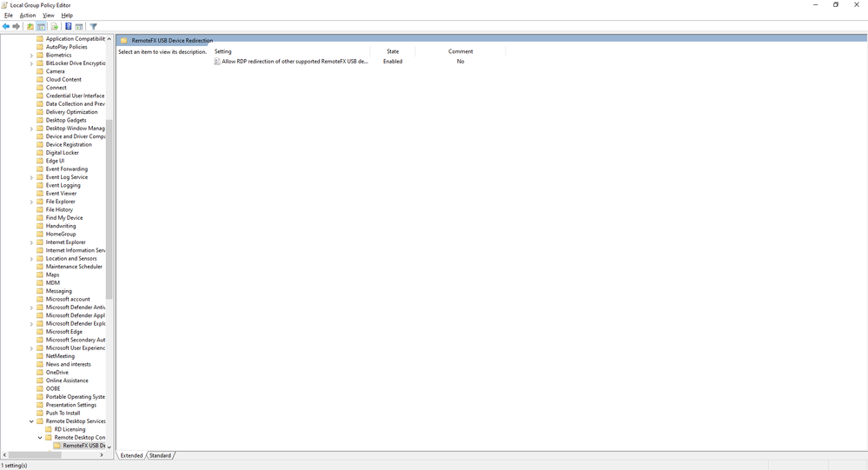Expand the Desktop Window Manager node

click(31, 129)
